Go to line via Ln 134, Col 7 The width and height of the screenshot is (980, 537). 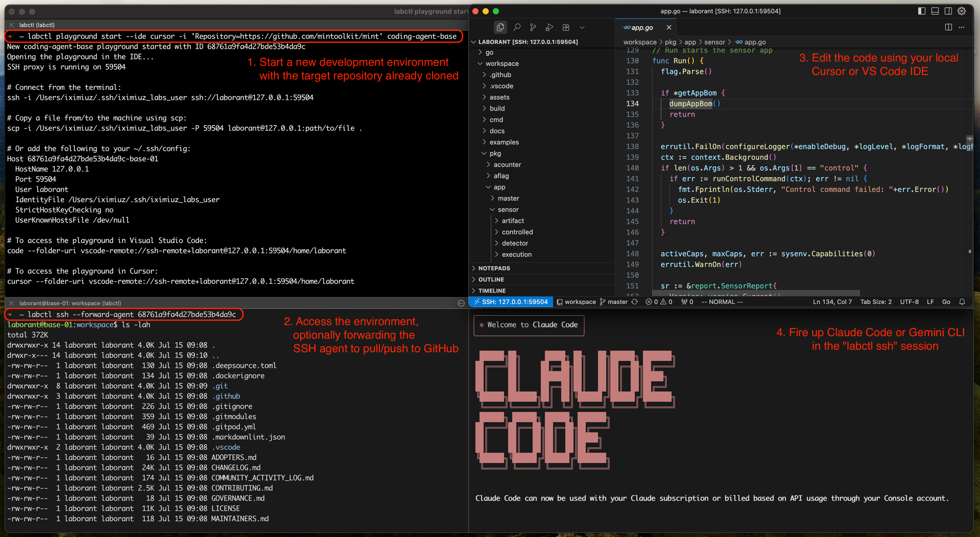pyautogui.click(x=832, y=302)
